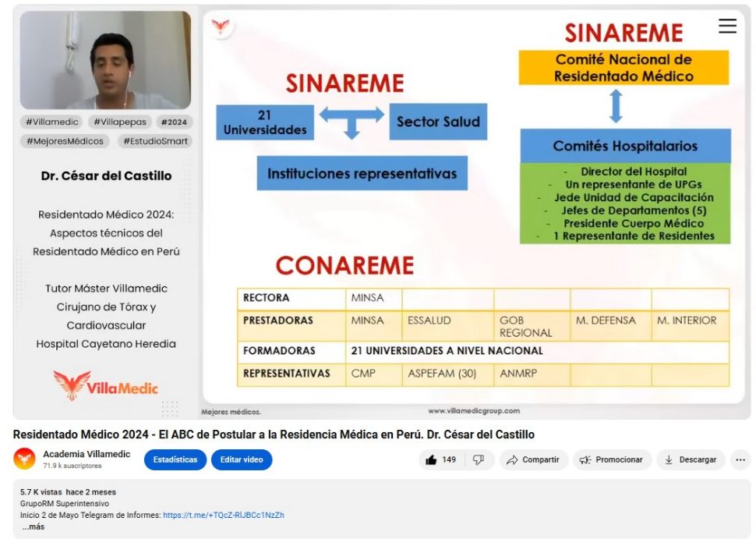Click the CONAREME heading
This screenshot has width=756, height=546.
(x=344, y=265)
